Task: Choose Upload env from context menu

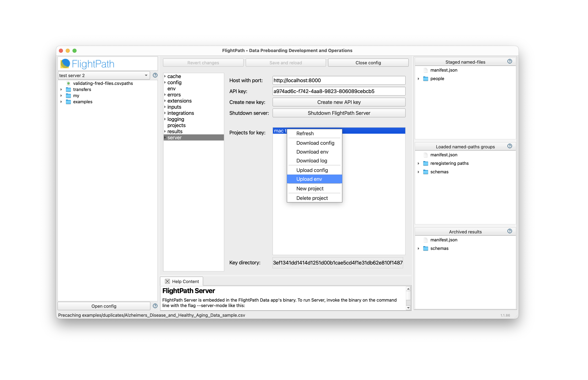Action: (x=309, y=179)
